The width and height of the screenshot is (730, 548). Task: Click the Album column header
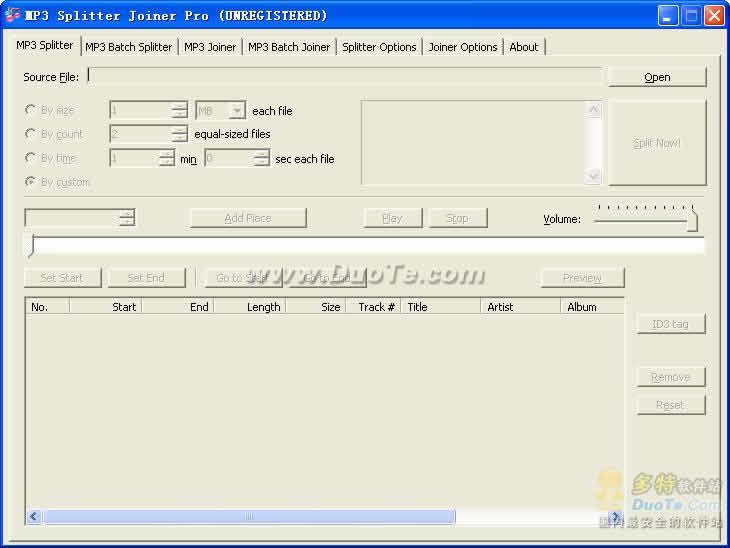pyautogui.click(x=592, y=307)
